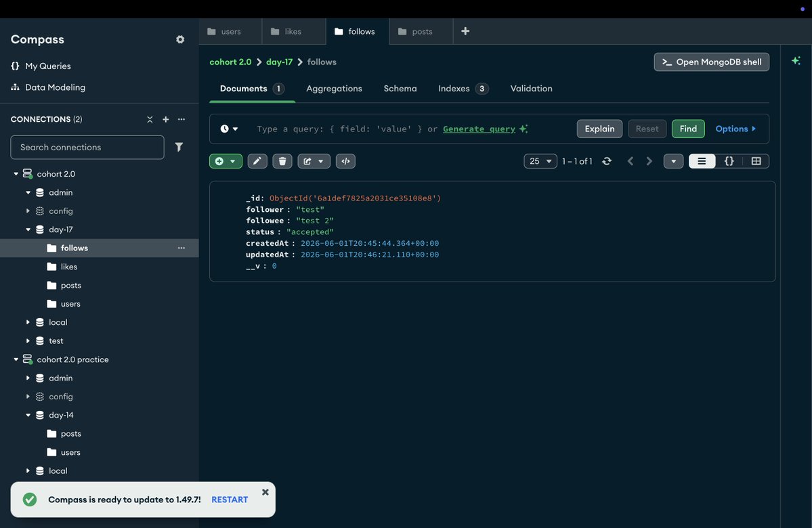Collapse day-17 database

click(x=28, y=229)
